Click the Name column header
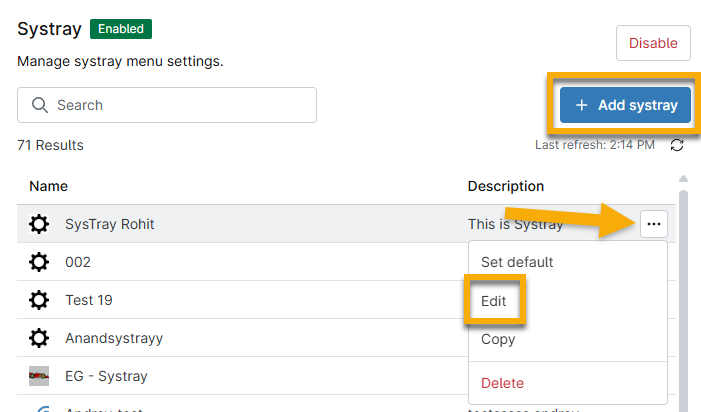The height and width of the screenshot is (412, 701). [48, 186]
